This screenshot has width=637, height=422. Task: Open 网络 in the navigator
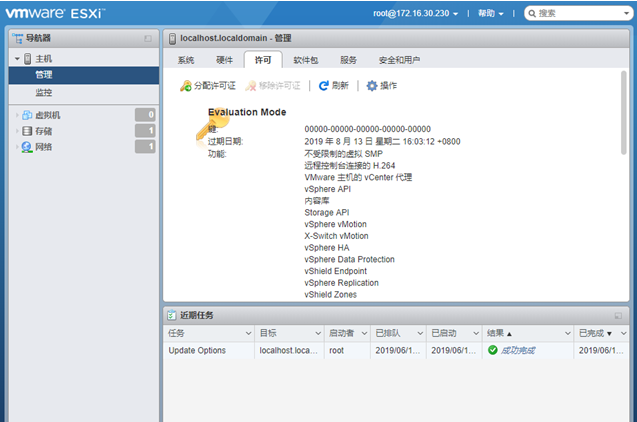point(43,147)
